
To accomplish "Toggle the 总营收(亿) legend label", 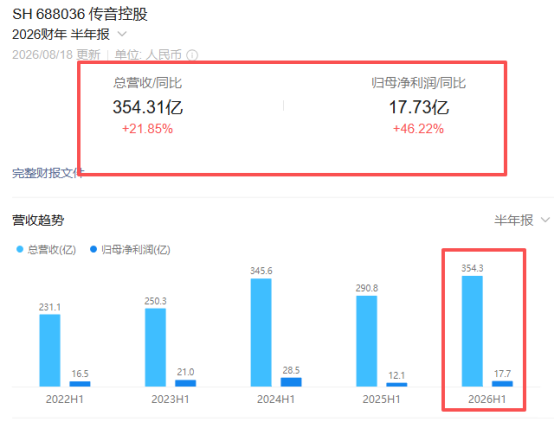I will tap(52, 250).
